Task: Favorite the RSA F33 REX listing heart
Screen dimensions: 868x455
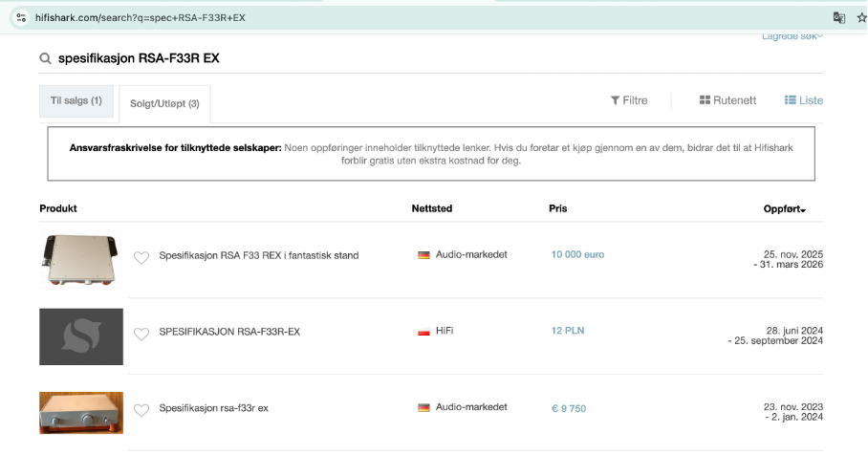Action: click(141, 257)
